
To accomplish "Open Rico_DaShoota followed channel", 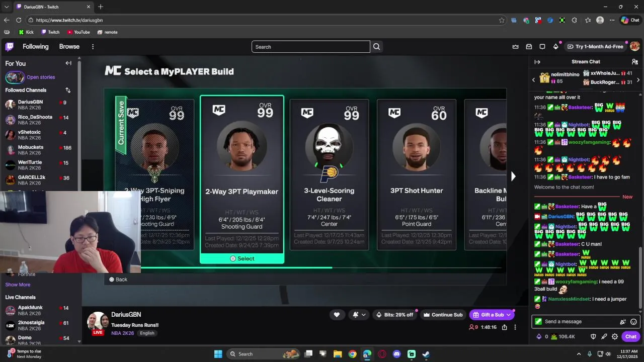I will click(39, 120).
